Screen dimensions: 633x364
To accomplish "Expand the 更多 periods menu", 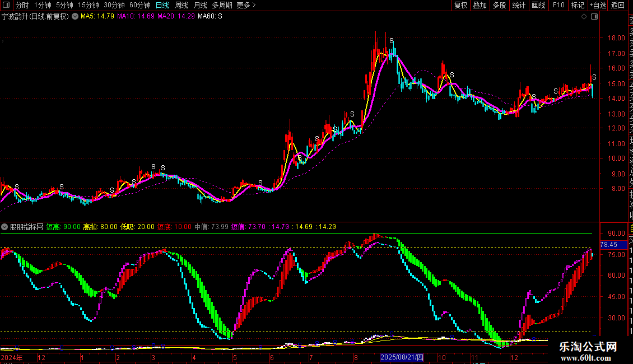I will [x=246, y=5].
